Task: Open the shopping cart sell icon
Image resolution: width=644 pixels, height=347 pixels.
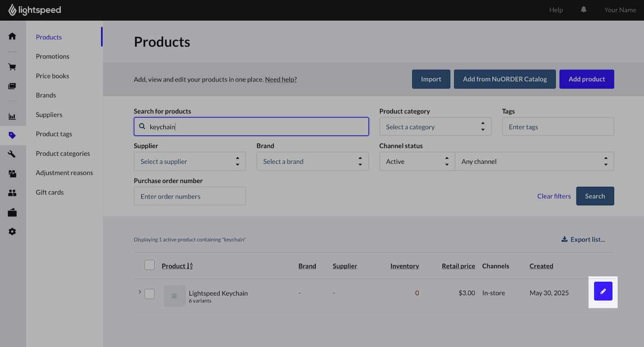Action: [12, 67]
